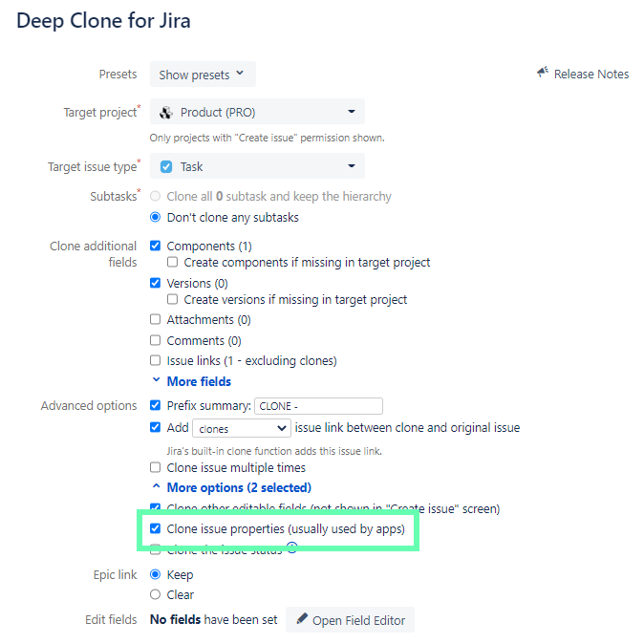Click the Deep Clone for Jira heading

point(103,20)
